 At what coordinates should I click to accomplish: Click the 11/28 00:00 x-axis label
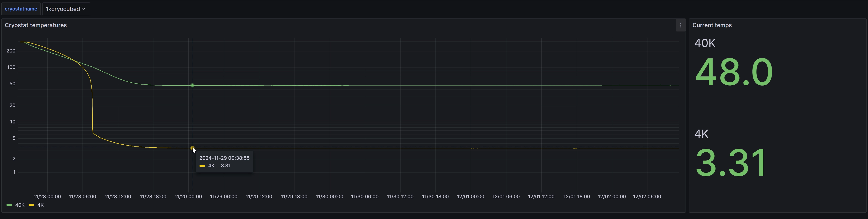(47, 196)
